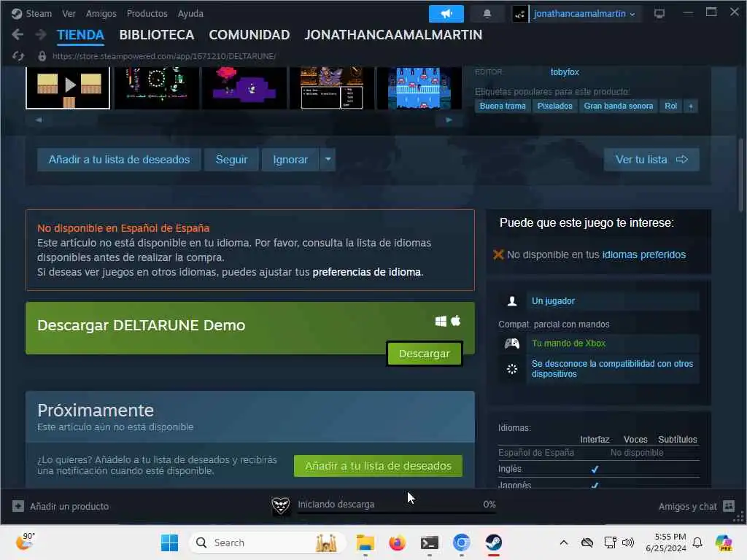Select the Buena trama tag
Image resolution: width=747 pixels, height=560 pixels.
503,106
